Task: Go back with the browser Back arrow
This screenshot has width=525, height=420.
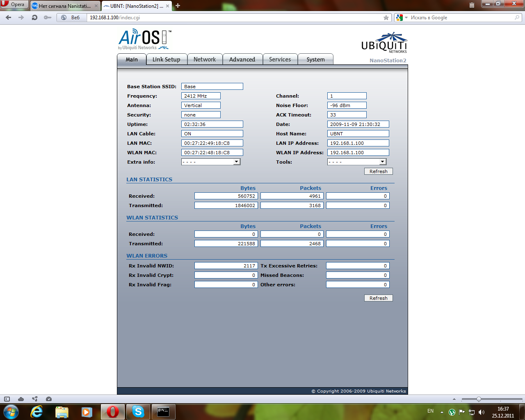Action: (8, 18)
